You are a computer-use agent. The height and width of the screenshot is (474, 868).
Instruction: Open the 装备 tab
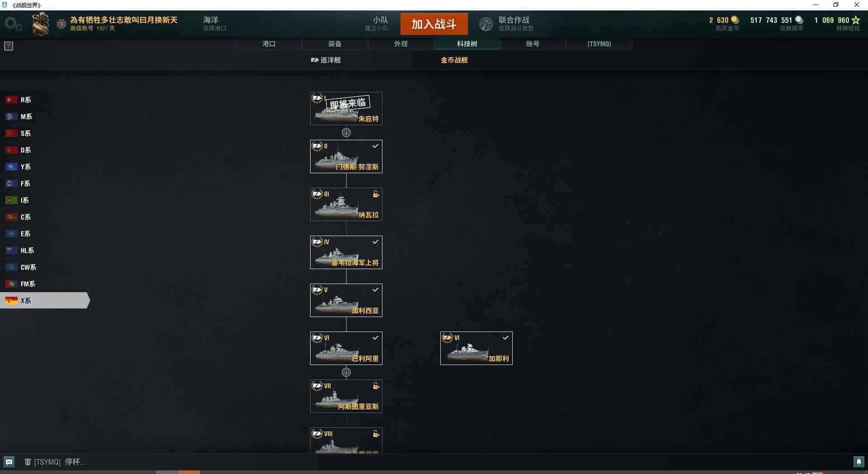335,44
